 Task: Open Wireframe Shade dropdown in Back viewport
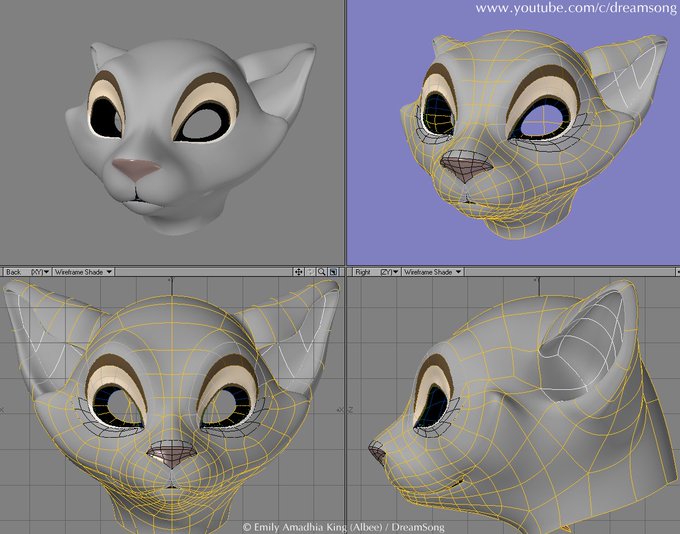click(83, 272)
